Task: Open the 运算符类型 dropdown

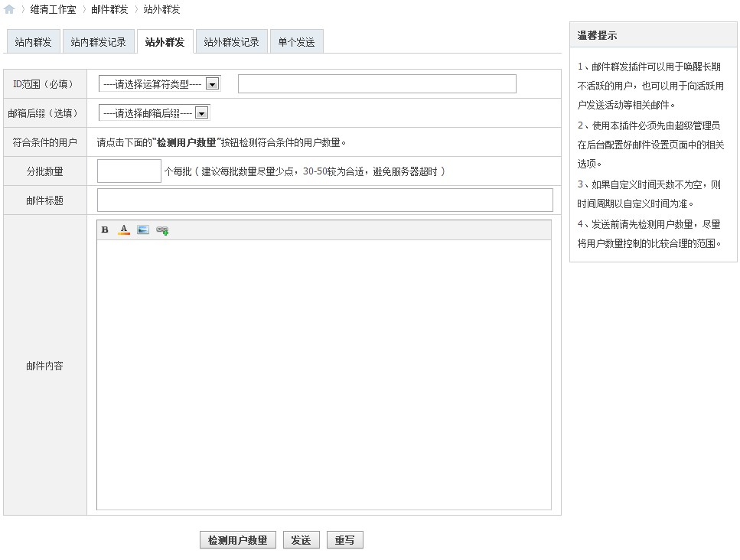Action: point(159,84)
